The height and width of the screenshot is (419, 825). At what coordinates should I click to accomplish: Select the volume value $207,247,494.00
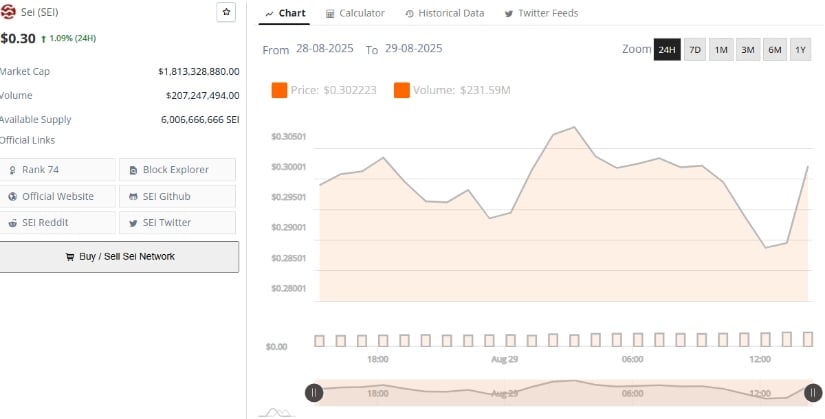pyautogui.click(x=203, y=95)
